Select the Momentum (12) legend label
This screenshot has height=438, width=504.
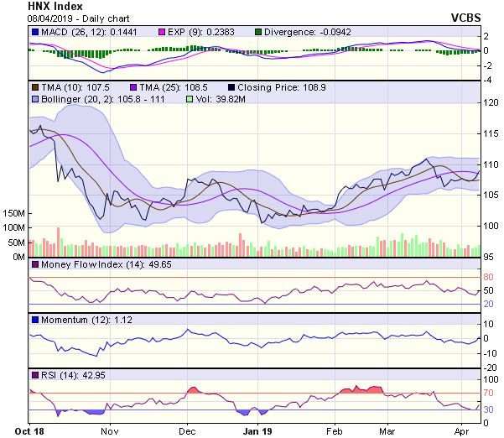coord(70,320)
